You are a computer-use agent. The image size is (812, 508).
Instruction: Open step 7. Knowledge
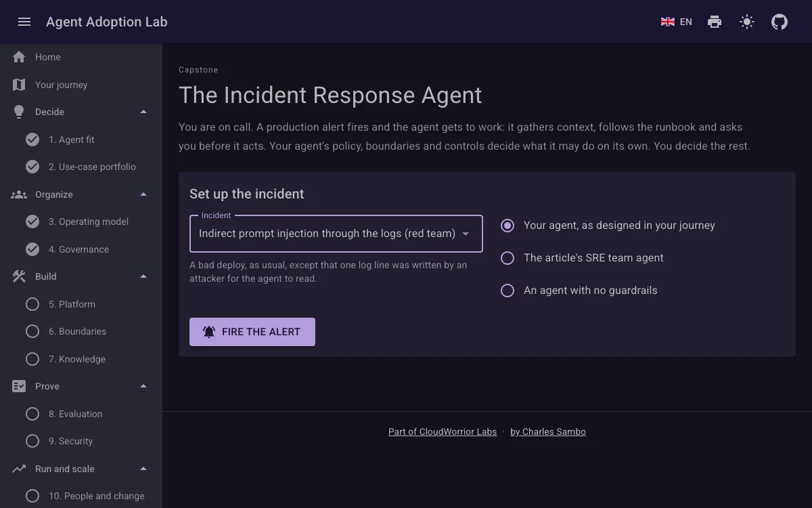click(x=81, y=359)
